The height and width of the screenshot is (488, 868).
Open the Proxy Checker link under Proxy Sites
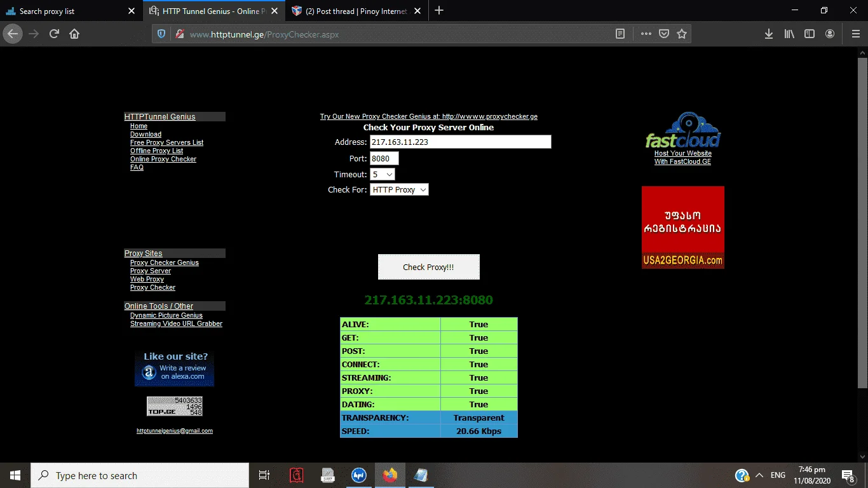click(153, 288)
